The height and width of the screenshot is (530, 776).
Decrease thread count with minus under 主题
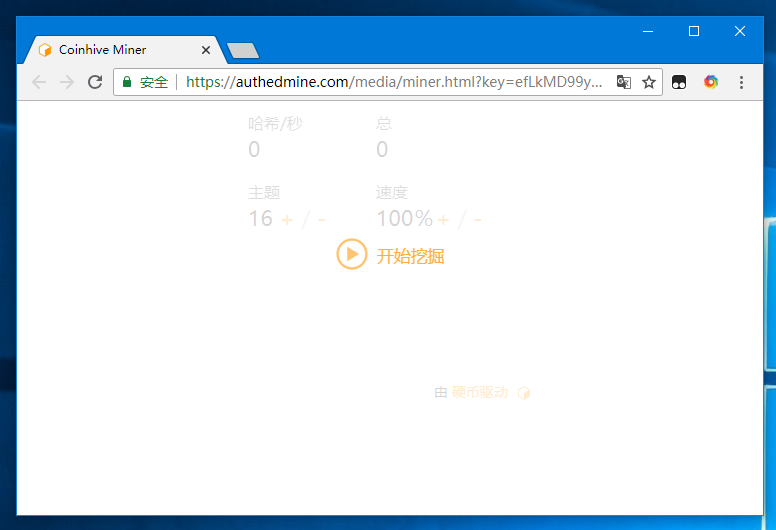[321, 220]
